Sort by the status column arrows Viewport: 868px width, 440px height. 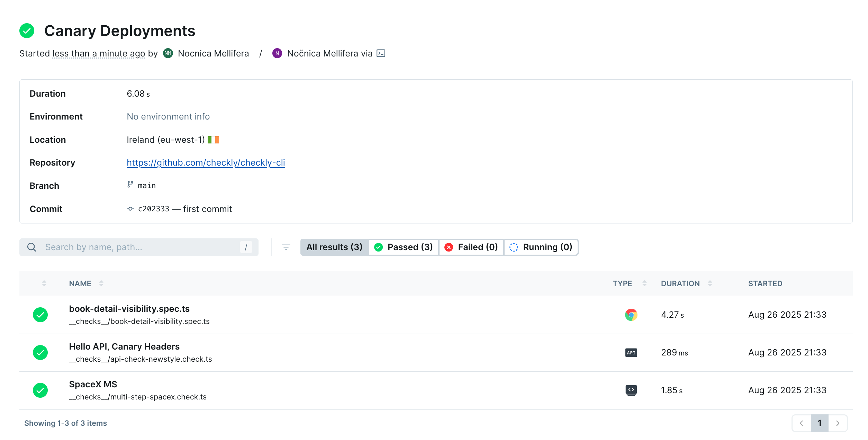tap(44, 283)
